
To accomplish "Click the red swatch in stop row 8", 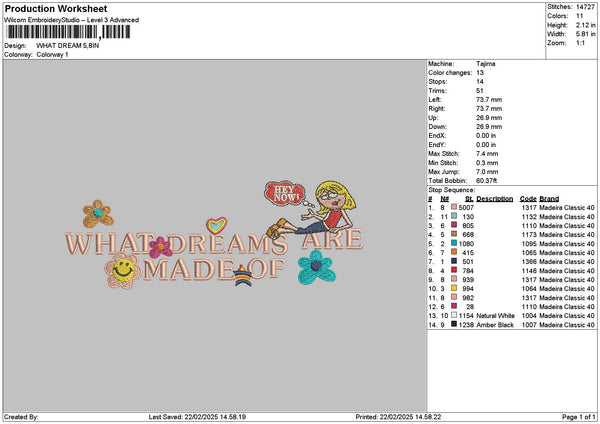I will [x=454, y=270].
